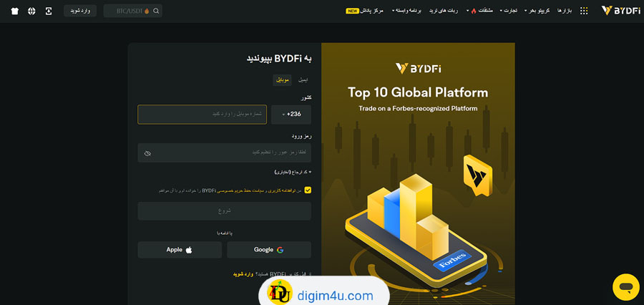Screen dimensions: 644x305
Task: Click the search magnifier icon
Action: click(x=156, y=11)
